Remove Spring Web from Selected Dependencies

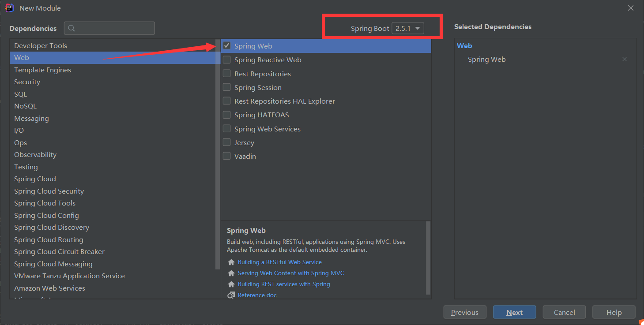pos(625,59)
